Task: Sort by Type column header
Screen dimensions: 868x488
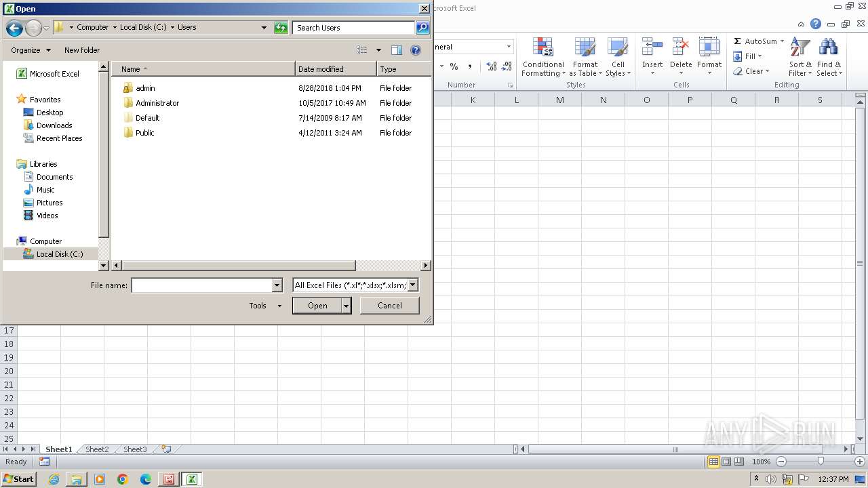Action: point(403,69)
